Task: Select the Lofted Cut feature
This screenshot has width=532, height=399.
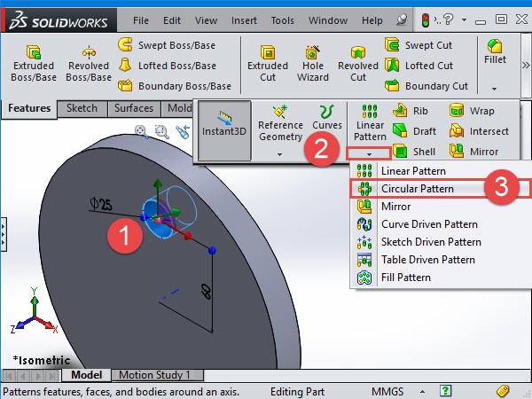Action: [419, 66]
